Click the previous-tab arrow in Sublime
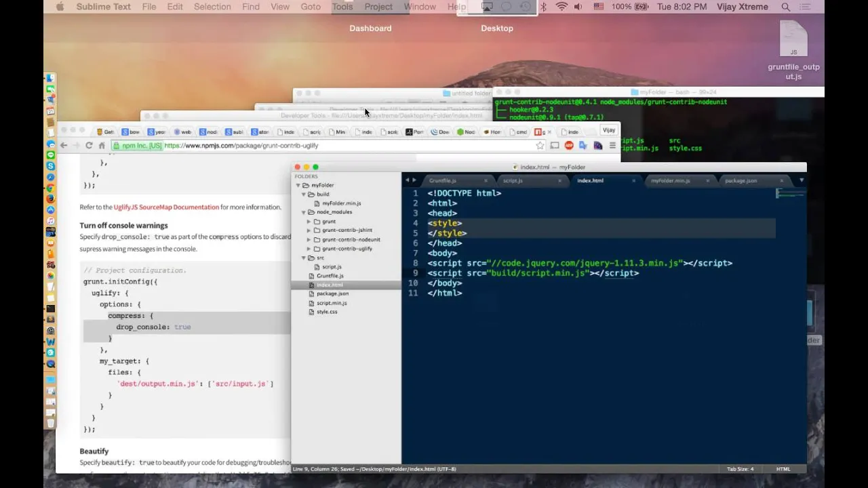868x488 pixels. click(x=407, y=180)
